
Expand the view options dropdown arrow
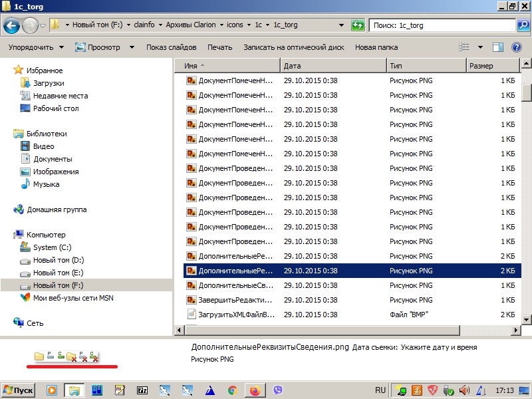click(480, 47)
